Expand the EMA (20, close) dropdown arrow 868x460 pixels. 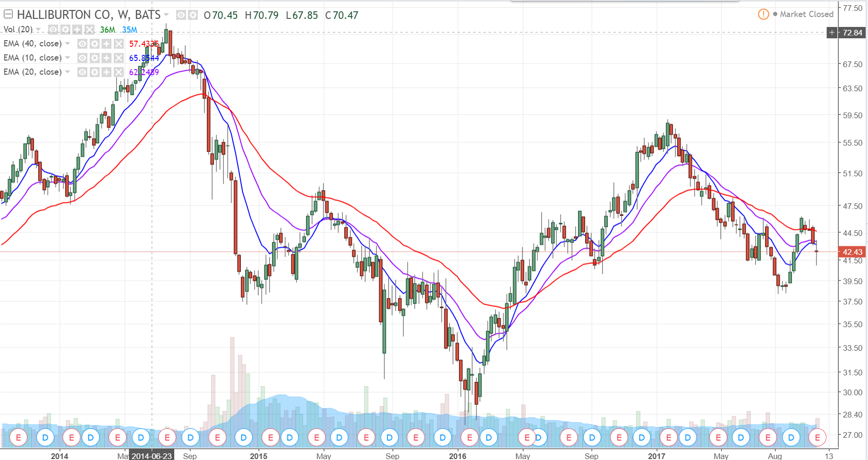[x=68, y=72]
